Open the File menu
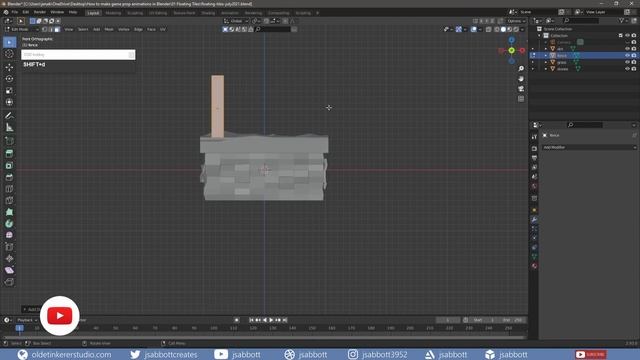640x360 pixels. click(15, 12)
